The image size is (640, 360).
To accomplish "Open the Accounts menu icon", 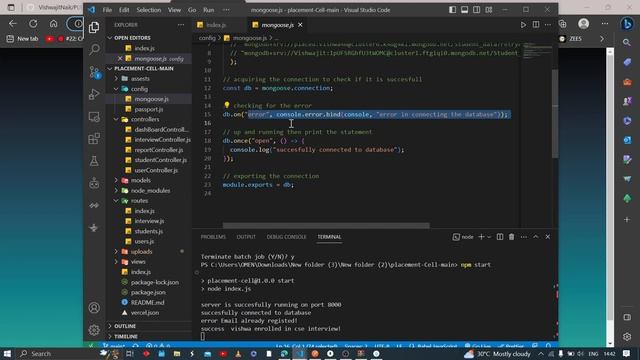I will coord(94,308).
